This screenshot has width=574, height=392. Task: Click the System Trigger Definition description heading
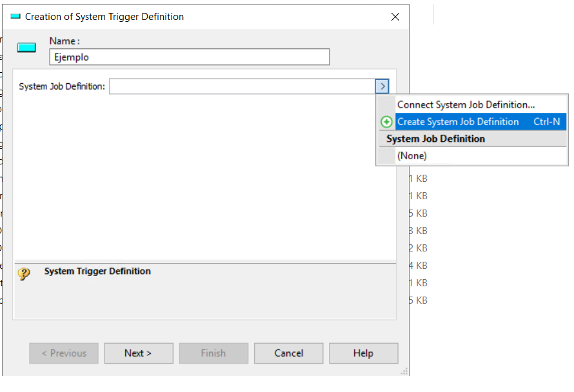tap(97, 271)
